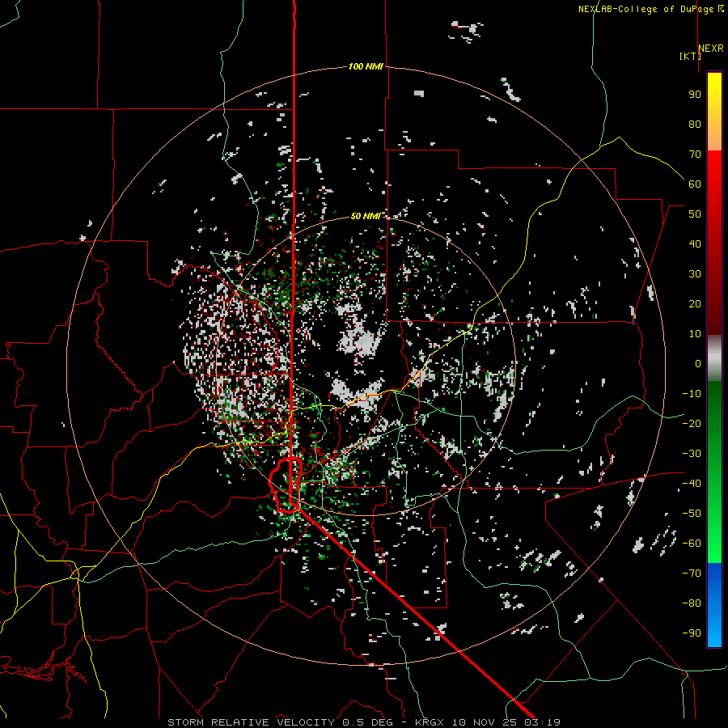Click the 10 knot label on the color scale

tap(695, 334)
